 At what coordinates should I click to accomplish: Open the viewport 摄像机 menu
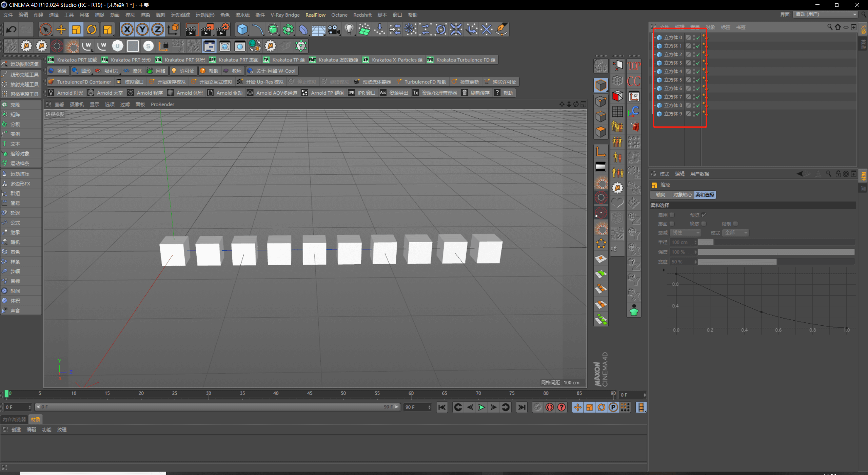[x=77, y=104]
